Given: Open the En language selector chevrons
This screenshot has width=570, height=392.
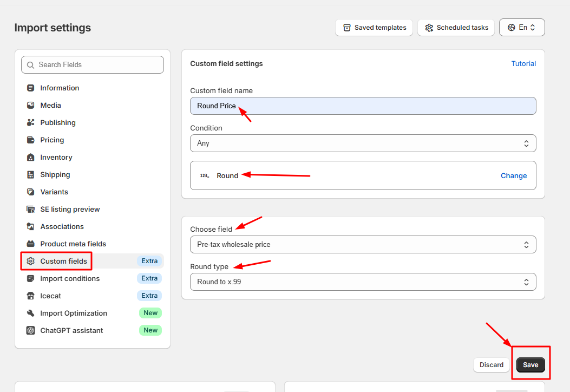Looking at the screenshot, I should (533, 27).
